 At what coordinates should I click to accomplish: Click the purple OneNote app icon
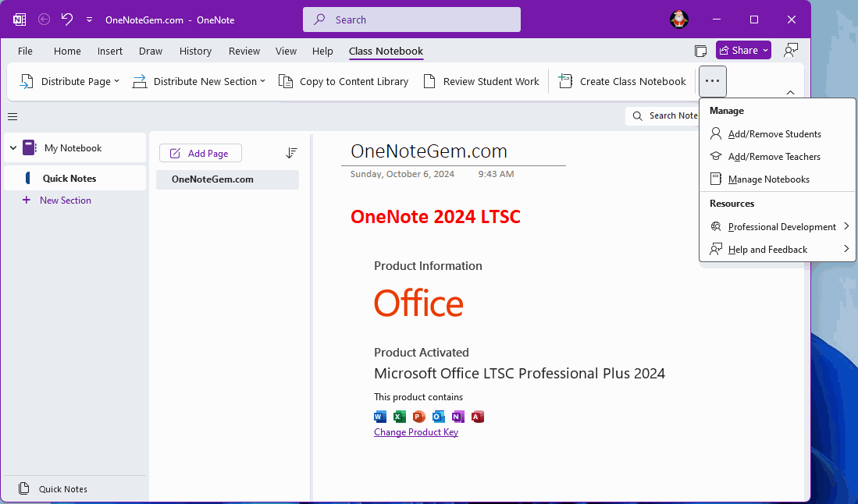tap(458, 417)
